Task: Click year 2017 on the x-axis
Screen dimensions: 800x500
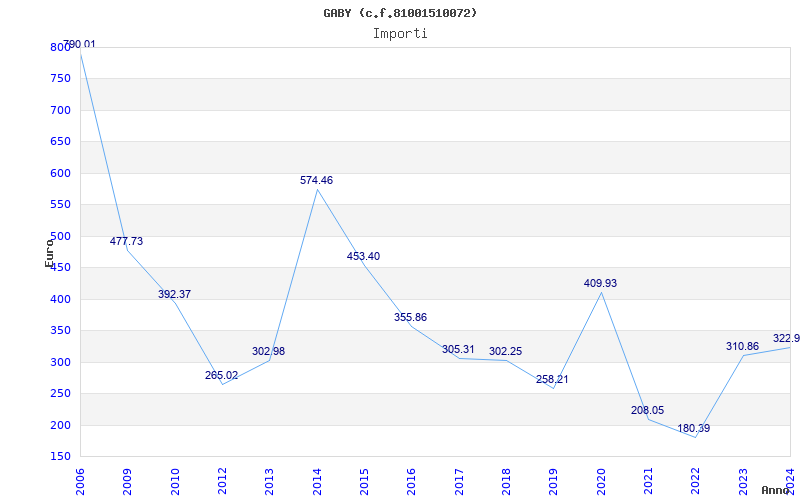Action: coord(459,482)
